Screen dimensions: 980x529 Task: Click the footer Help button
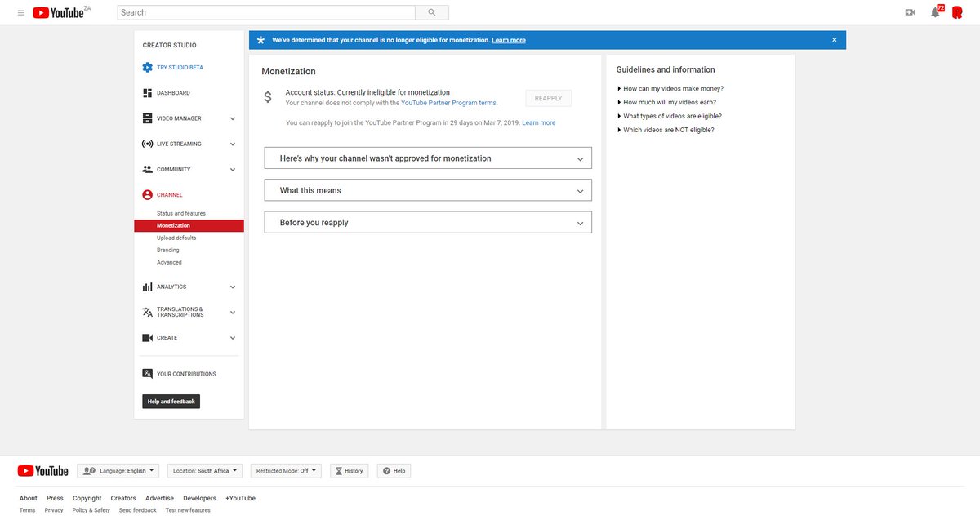394,471
